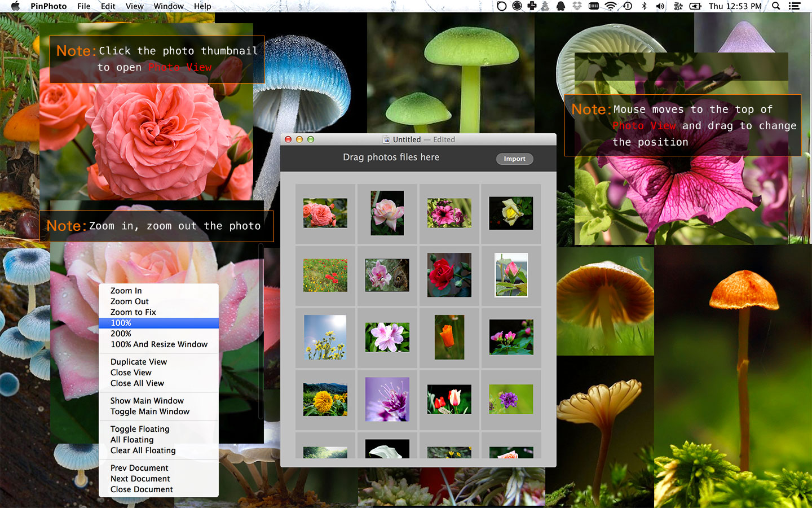Open the View menu
The width and height of the screenshot is (812, 508).
coord(134,6)
